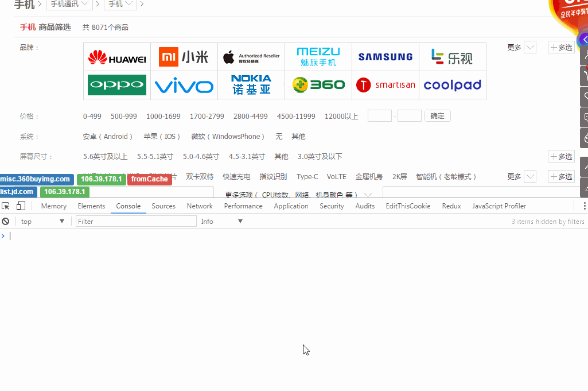Switch to the Sources tab
Screen dimensions: 588x391
point(163,206)
